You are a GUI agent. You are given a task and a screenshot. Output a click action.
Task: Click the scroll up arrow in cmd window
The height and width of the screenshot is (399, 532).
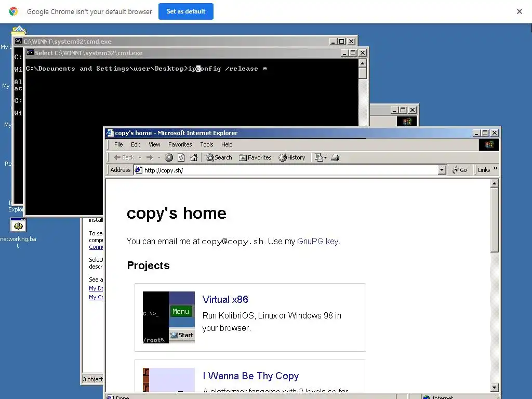pos(362,63)
